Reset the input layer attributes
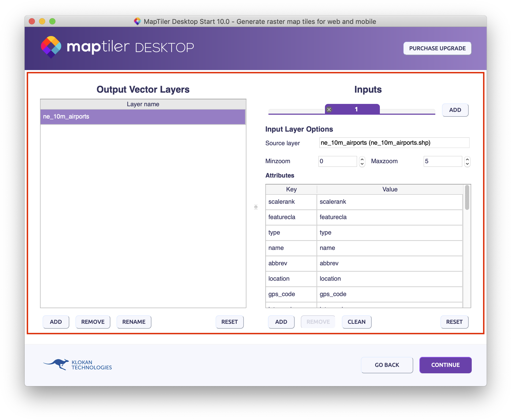511x420 pixels. point(454,322)
